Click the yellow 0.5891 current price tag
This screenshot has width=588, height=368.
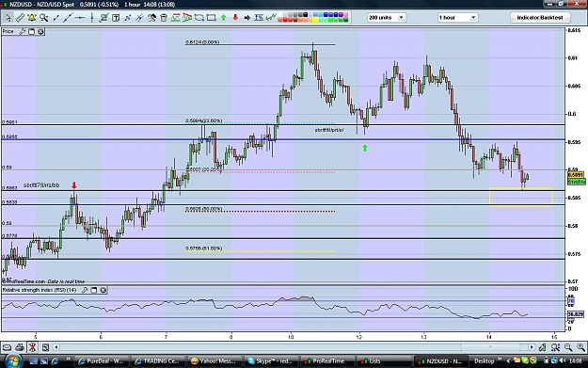pyautogui.click(x=576, y=175)
